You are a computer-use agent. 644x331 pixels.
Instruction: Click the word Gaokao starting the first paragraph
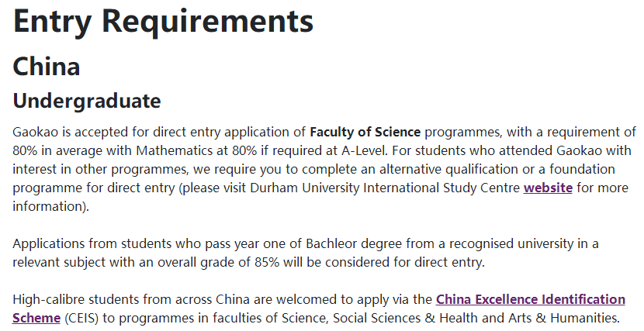(36, 132)
